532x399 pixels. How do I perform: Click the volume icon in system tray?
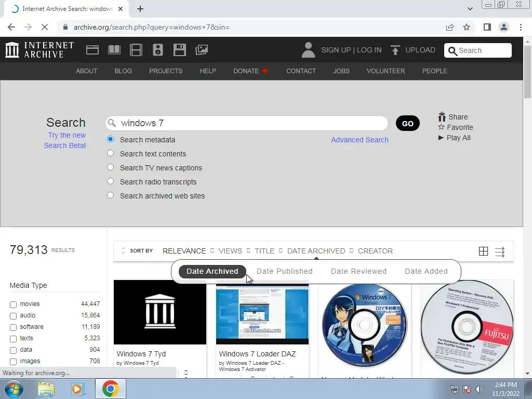tap(480, 389)
